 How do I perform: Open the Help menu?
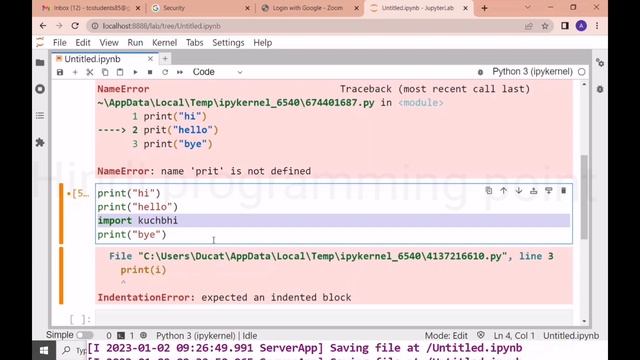click(262, 42)
